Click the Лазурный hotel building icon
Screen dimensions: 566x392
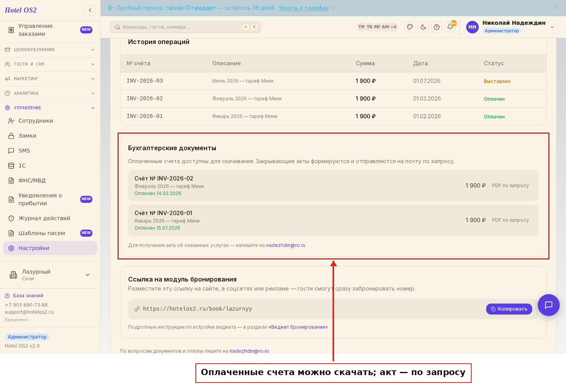pos(13,275)
